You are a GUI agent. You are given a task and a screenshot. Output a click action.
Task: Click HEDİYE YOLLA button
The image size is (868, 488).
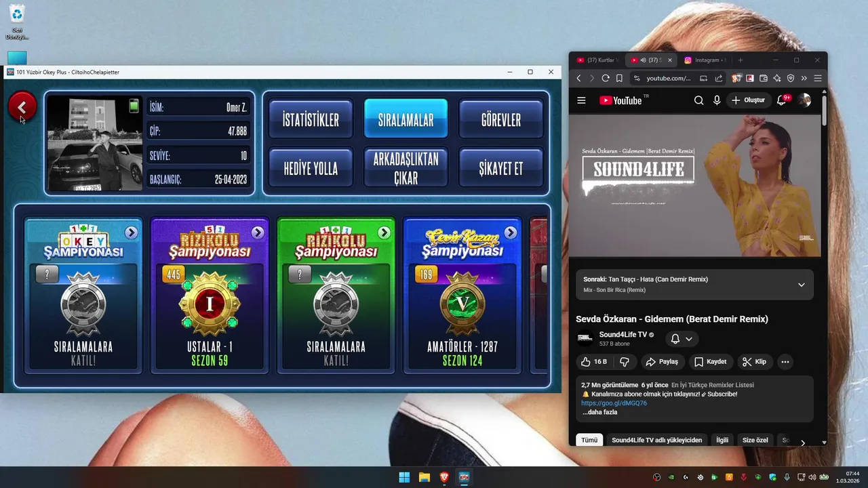311,168
